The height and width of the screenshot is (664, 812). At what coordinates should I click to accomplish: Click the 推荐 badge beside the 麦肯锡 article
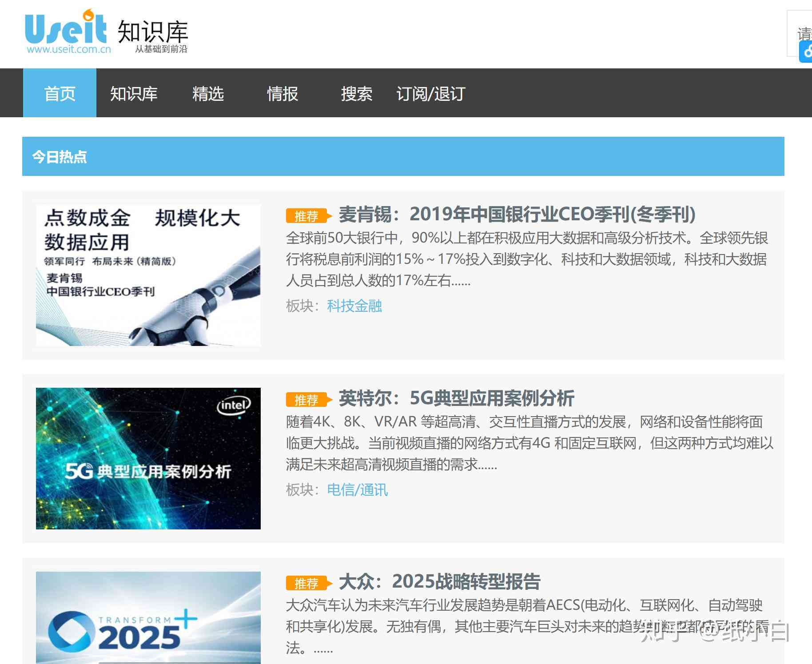pyautogui.click(x=307, y=216)
